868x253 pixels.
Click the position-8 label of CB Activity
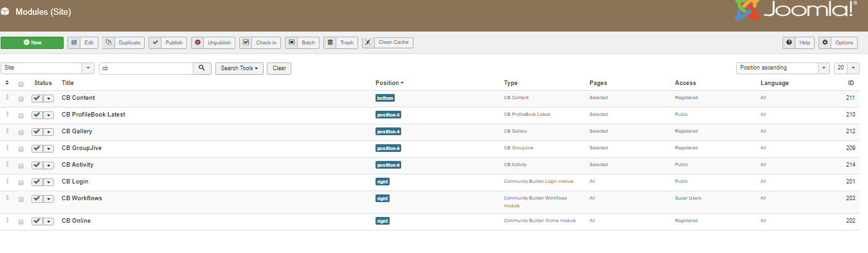point(389,165)
